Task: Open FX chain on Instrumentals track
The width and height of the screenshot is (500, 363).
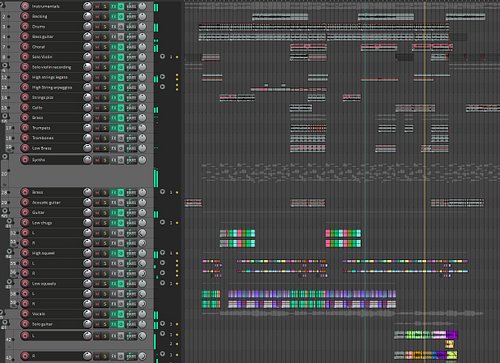Action: pyautogui.click(x=114, y=6)
